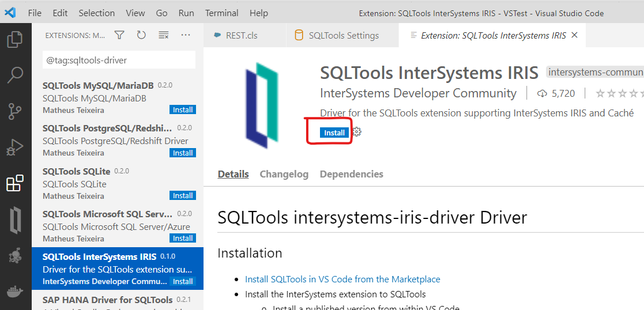644x310 pixels.
Task: Install the SQLTools InterSystems IRIS extension
Action: coord(334,133)
